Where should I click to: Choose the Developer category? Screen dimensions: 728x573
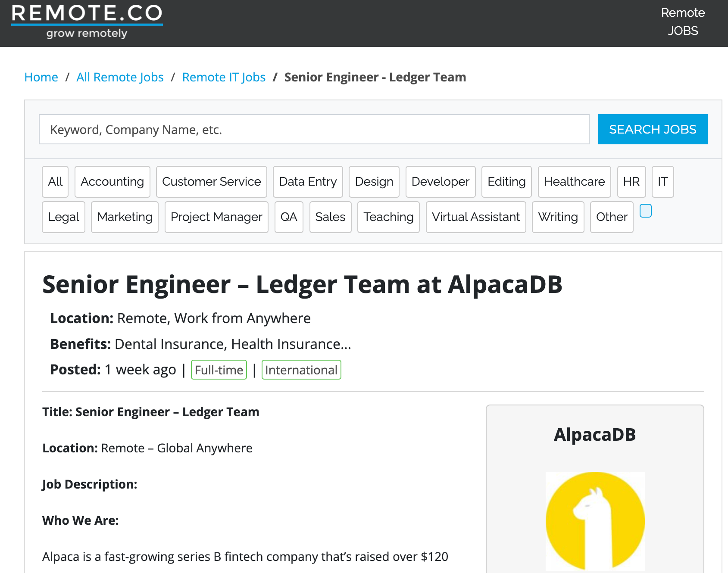click(440, 182)
